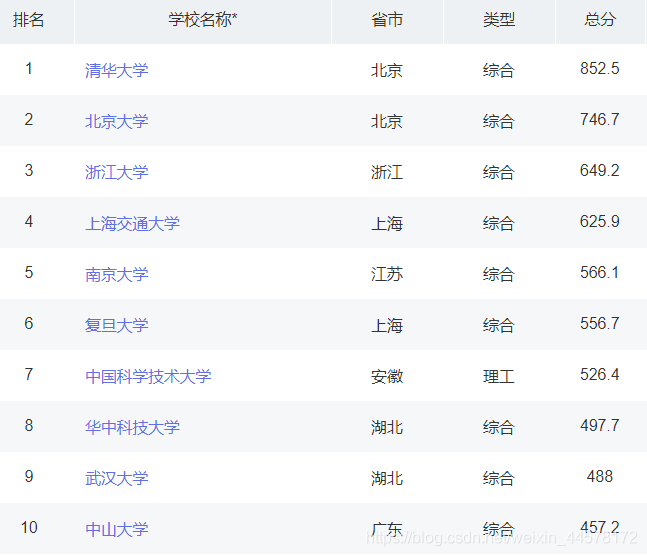The image size is (647, 556).
Task: Click the 安徽 province cell
Action: tap(387, 376)
